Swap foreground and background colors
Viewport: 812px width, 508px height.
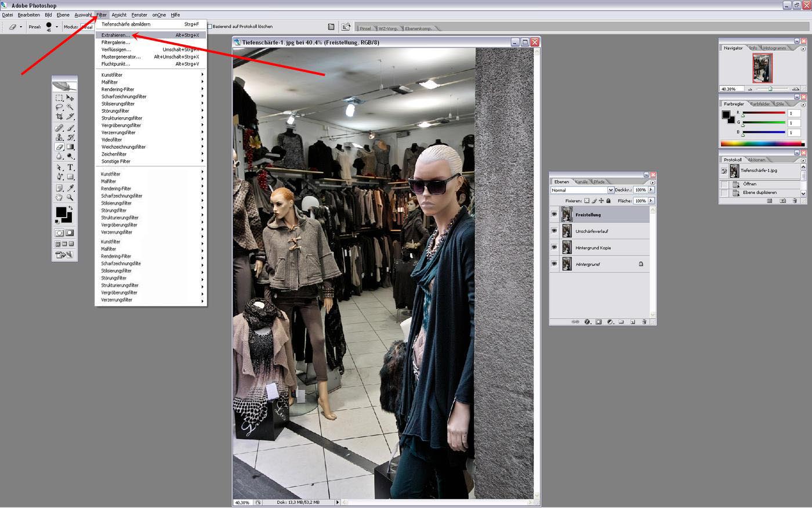[70, 207]
